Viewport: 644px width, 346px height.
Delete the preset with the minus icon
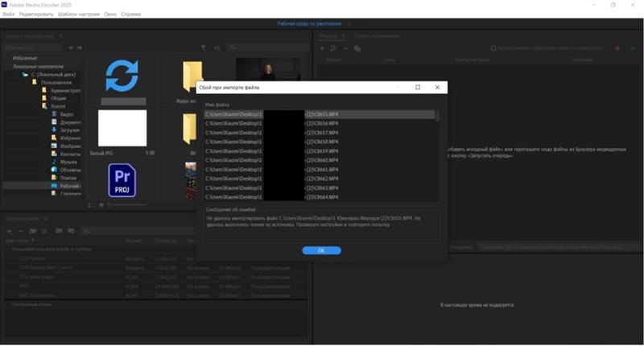(x=21, y=231)
